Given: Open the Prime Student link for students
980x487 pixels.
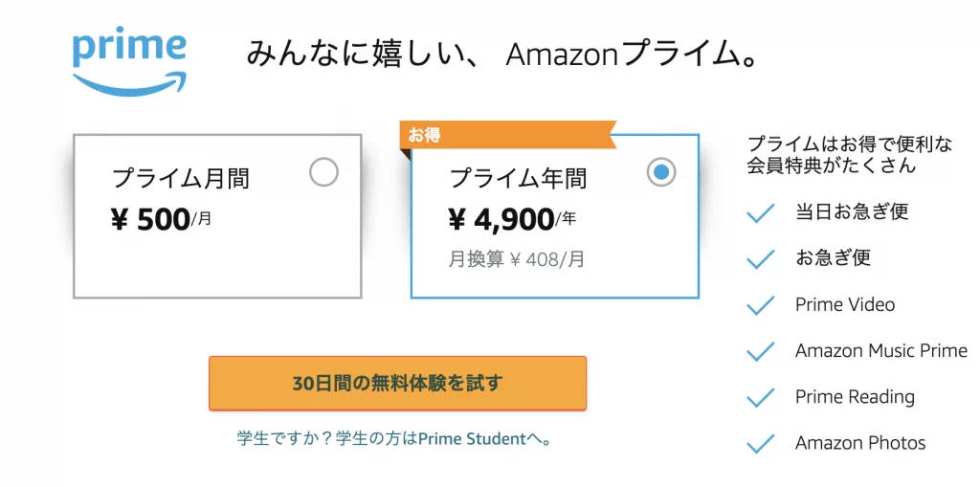Looking at the screenshot, I should click(394, 439).
